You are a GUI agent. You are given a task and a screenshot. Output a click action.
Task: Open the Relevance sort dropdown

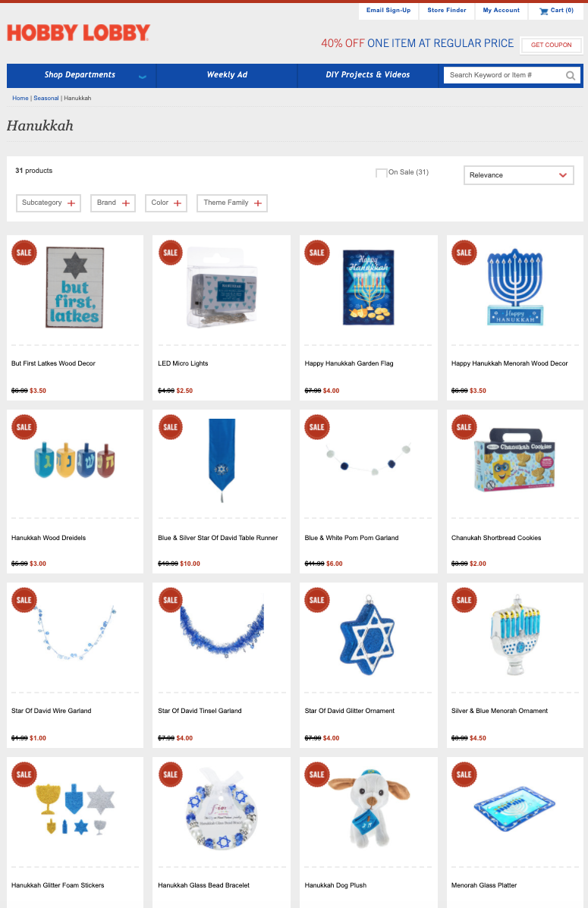click(518, 175)
